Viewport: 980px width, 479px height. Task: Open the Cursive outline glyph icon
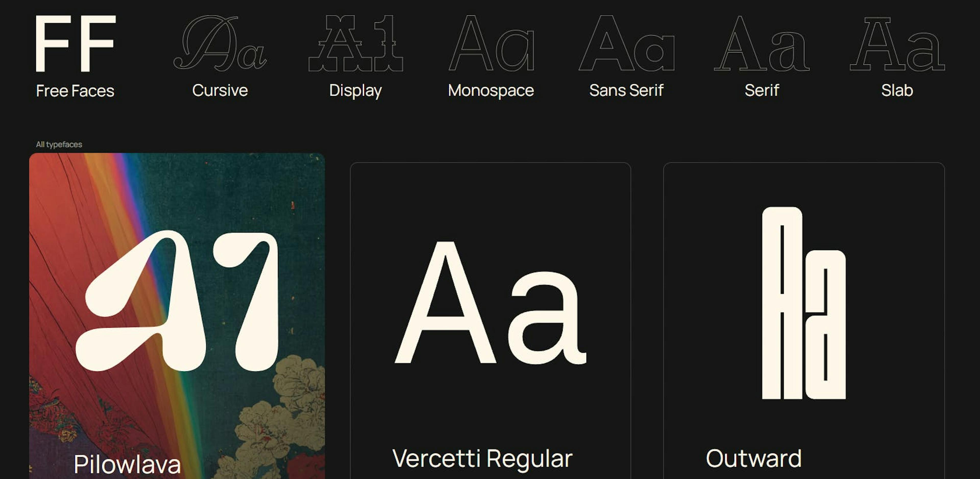tap(220, 43)
